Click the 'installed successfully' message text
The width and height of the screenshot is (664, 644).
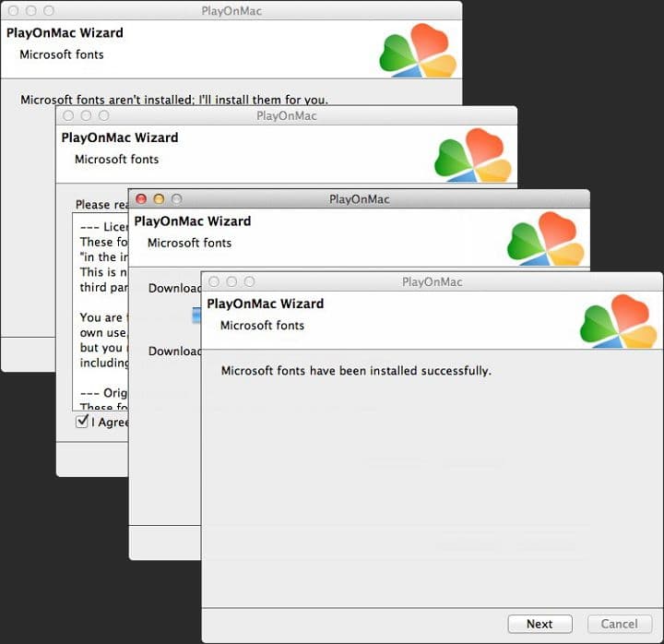tap(356, 371)
